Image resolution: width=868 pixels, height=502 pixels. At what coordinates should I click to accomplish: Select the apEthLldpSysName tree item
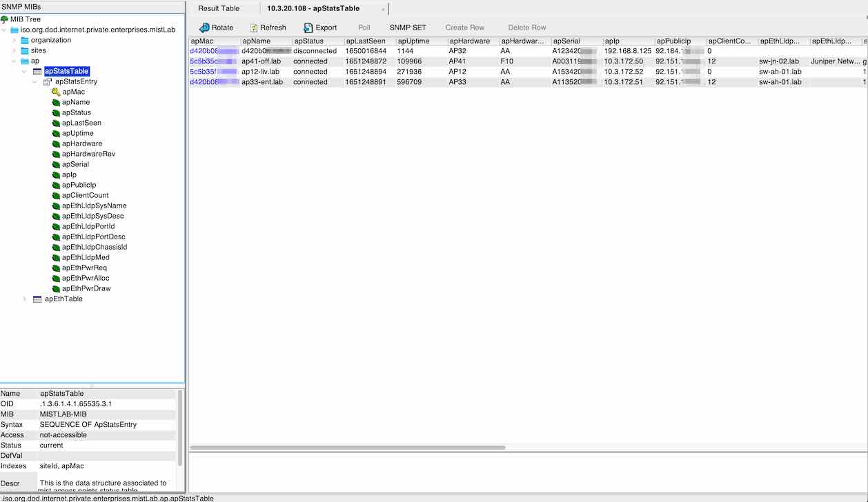pyautogui.click(x=92, y=205)
